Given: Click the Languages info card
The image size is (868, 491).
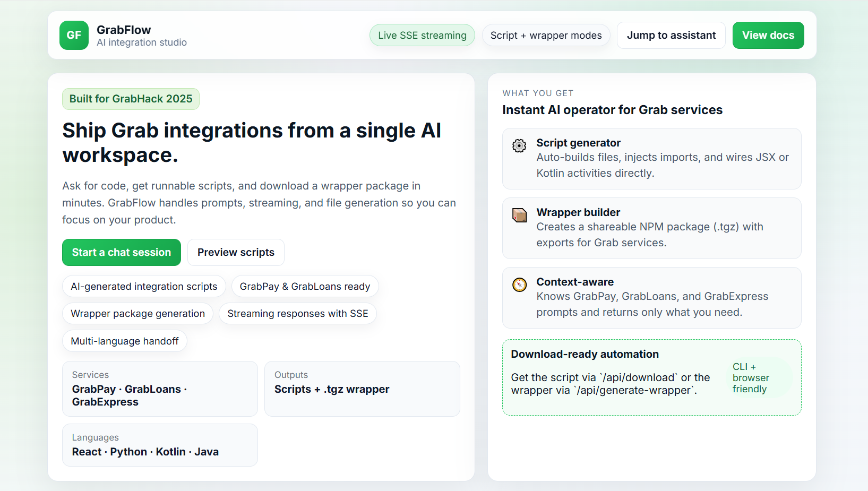Looking at the screenshot, I should pos(160,445).
